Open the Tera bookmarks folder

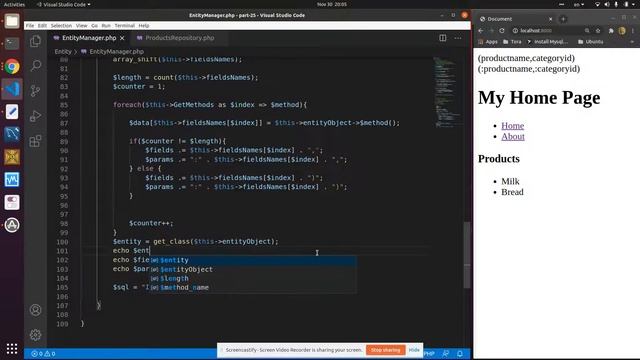click(x=512, y=42)
